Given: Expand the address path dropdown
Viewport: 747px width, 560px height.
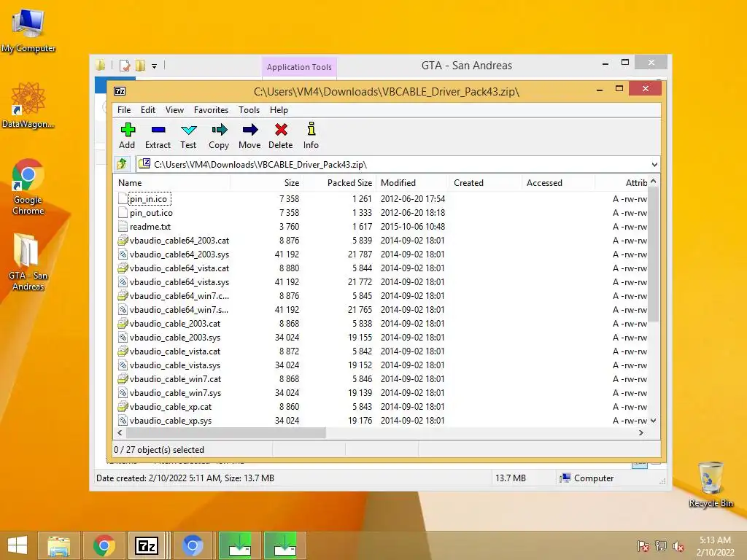Looking at the screenshot, I should 654,165.
